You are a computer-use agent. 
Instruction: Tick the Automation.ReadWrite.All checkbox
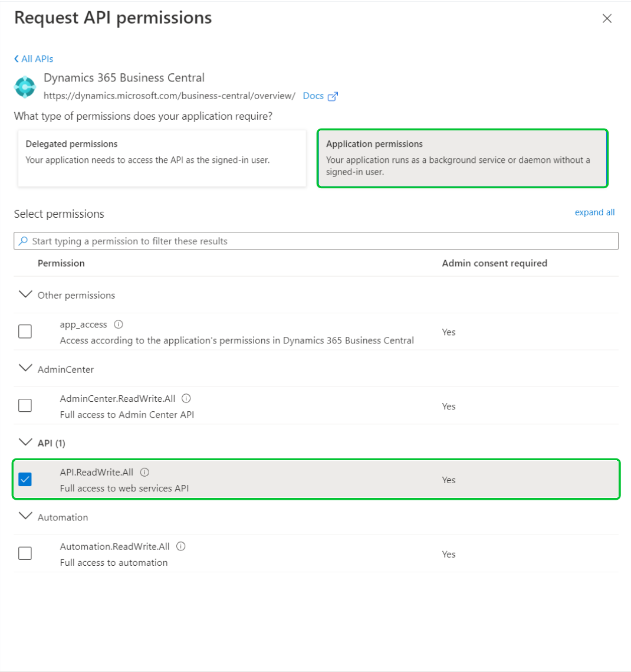[25, 553]
